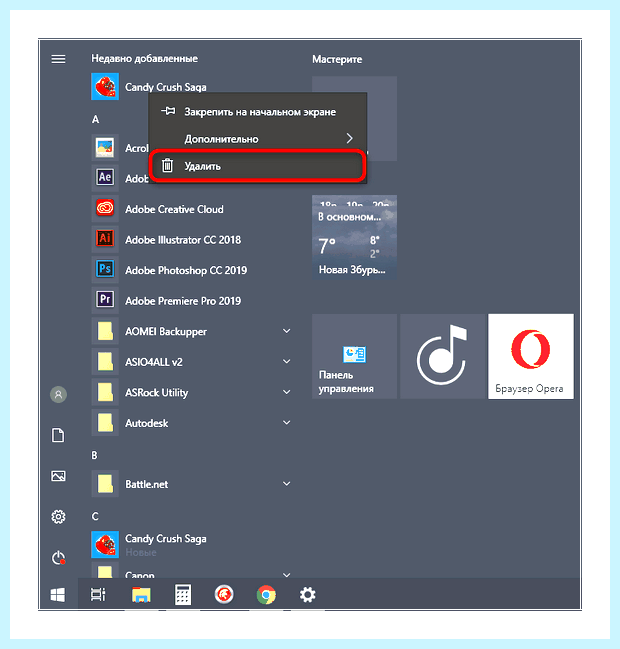Launch Adobe Photoshop CC 2019
The width and height of the screenshot is (620, 649).
pyautogui.click(x=186, y=270)
